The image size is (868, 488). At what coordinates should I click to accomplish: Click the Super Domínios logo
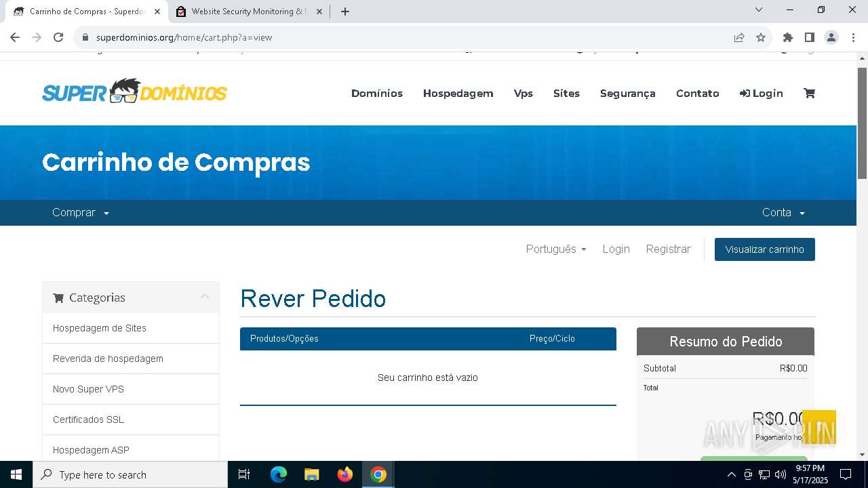pyautogui.click(x=134, y=91)
